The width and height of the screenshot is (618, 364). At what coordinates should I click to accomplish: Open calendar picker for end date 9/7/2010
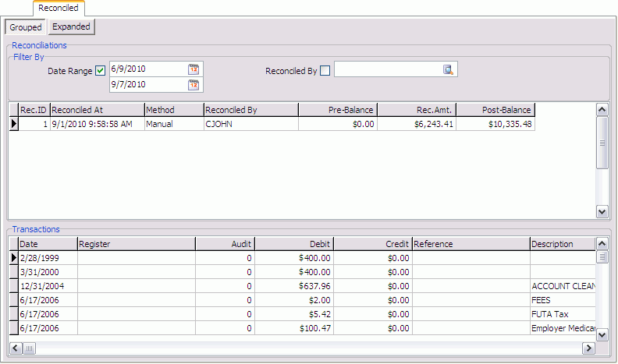click(194, 84)
